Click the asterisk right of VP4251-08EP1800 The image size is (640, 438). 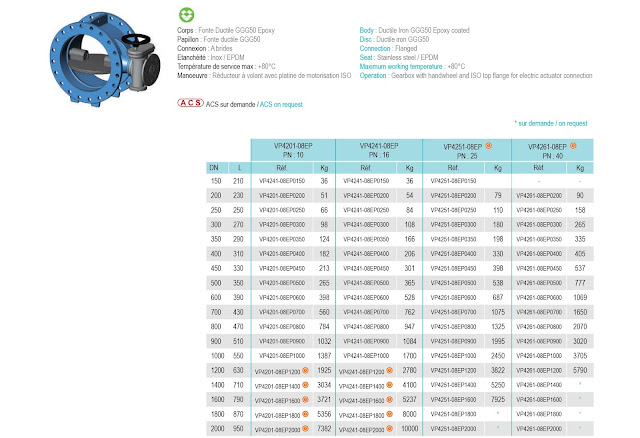click(x=498, y=413)
